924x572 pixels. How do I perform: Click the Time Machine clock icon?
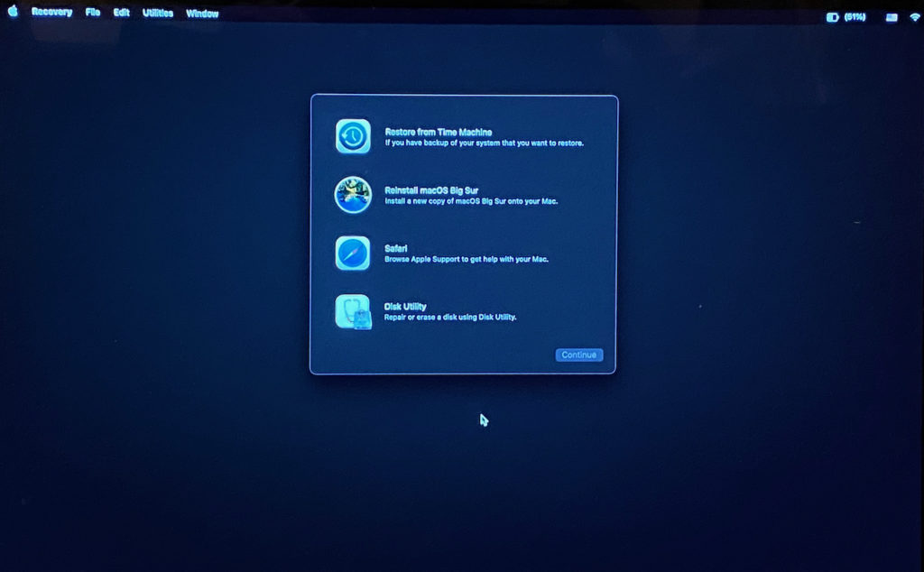coord(353,136)
